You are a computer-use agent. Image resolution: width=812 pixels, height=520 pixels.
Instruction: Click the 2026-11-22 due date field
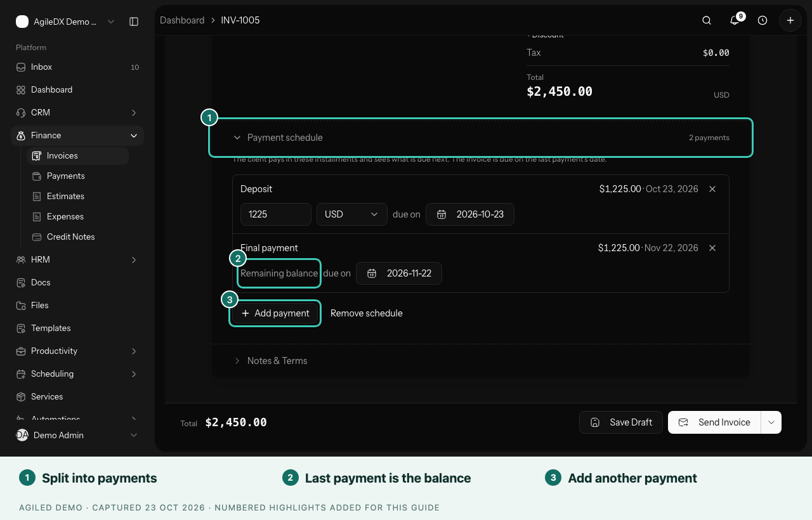click(x=399, y=273)
